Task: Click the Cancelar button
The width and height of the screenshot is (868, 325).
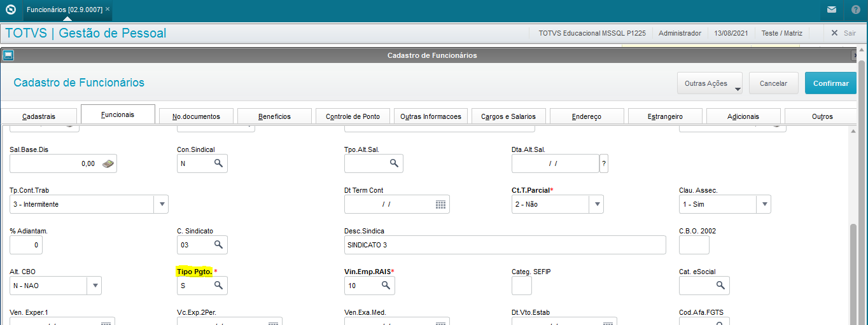Action: point(774,83)
